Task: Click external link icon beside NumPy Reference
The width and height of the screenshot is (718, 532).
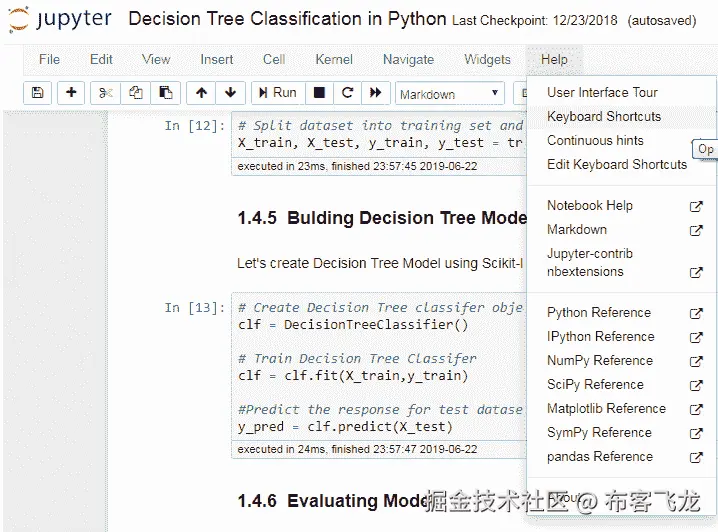Action: point(696,362)
